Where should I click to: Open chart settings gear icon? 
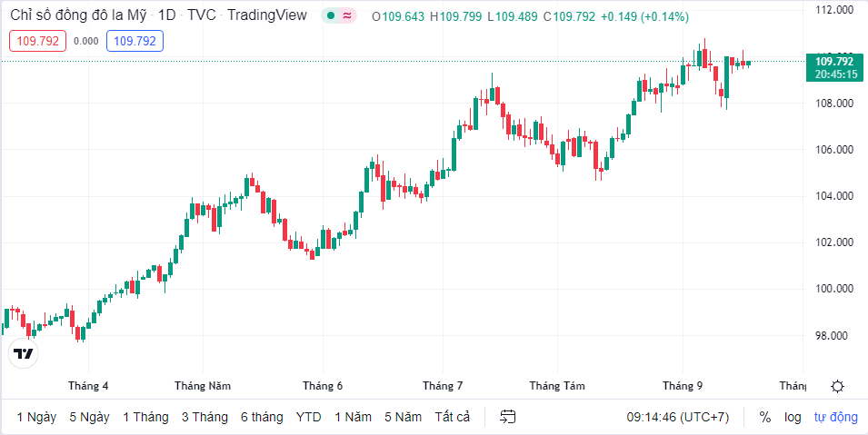[x=837, y=386]
